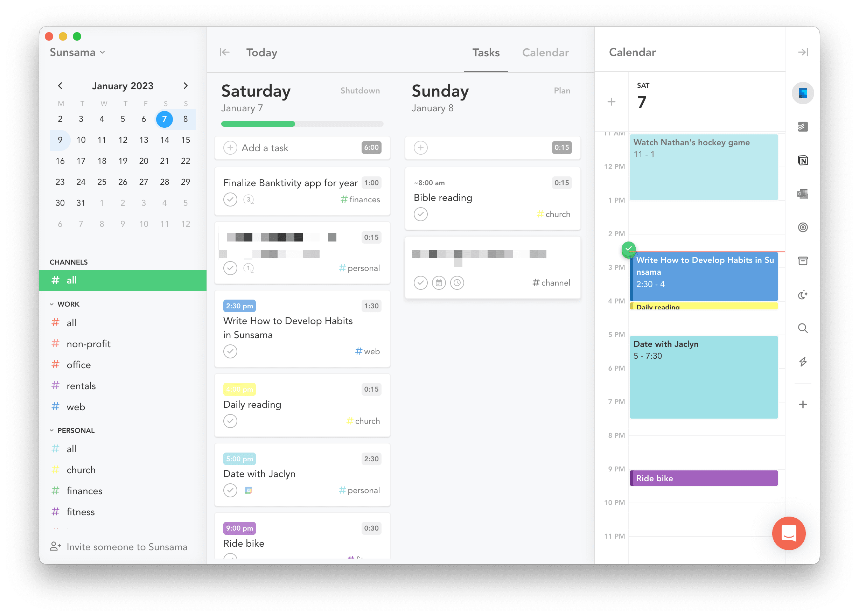Open the red chat support bubble
859x616 pixels.
(789, 533)
